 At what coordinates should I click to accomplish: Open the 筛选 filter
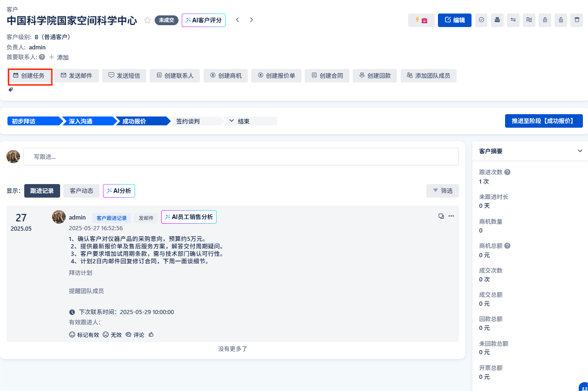point(443,191)
